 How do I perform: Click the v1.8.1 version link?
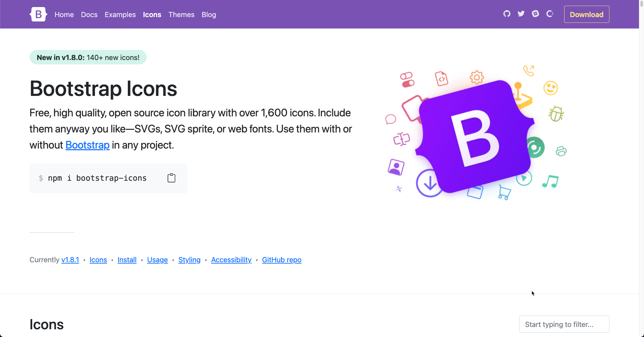click(x=70, y=260)
